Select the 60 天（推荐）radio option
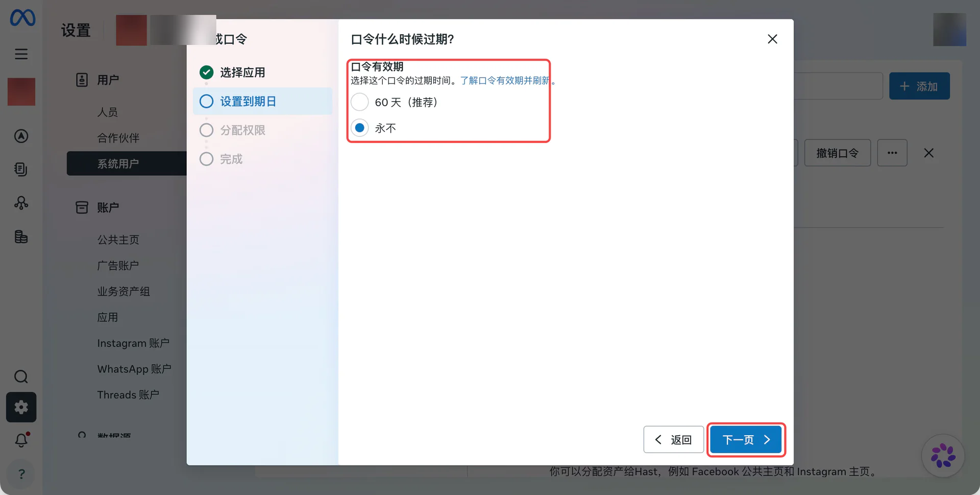Screen dimensions: 980x495 (360, 102)
